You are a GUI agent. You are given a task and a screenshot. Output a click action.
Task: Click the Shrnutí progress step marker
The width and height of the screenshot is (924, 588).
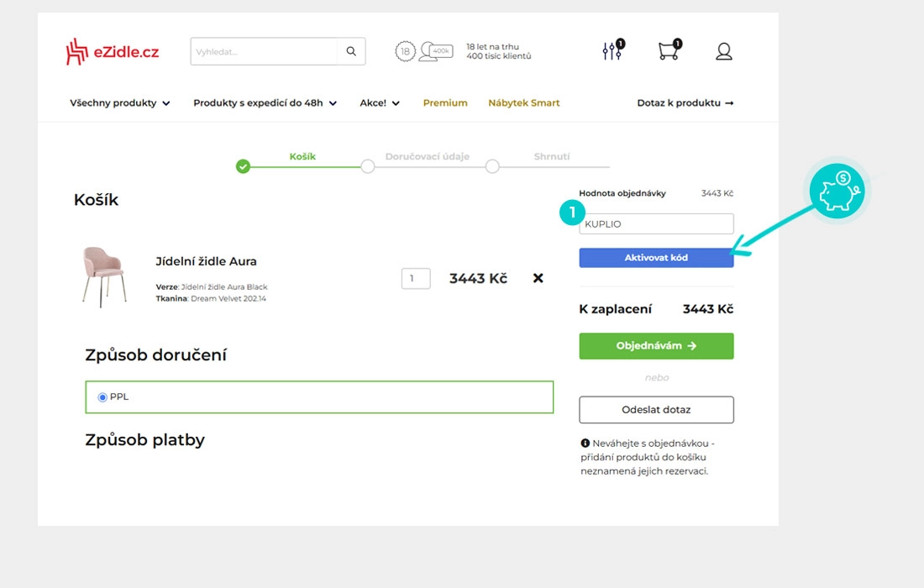[x=492, y=166]
